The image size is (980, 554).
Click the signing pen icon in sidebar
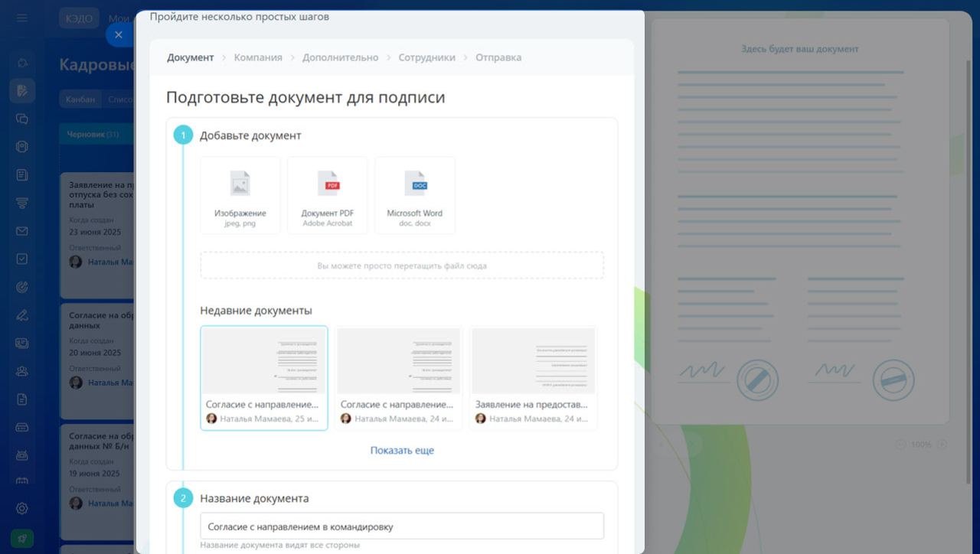click(22, 314)
